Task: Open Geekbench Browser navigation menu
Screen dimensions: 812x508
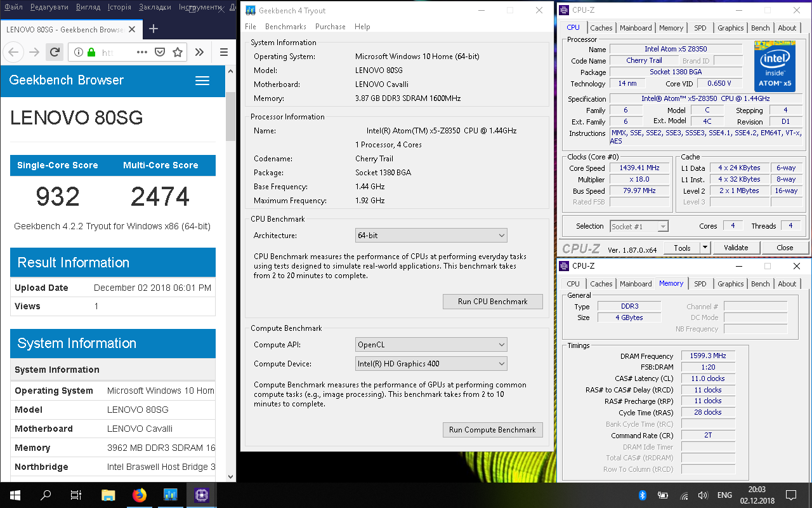Action: [202, 81]
